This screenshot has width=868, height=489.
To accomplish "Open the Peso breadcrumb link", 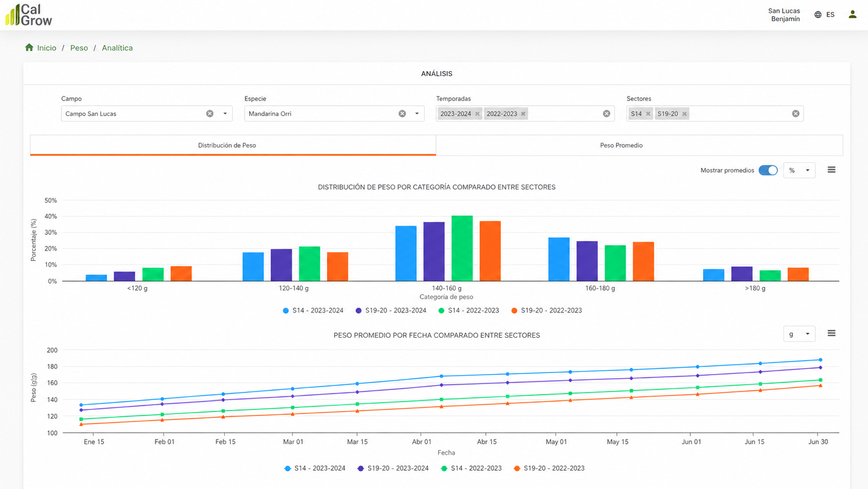I will [x=79, y=48].
